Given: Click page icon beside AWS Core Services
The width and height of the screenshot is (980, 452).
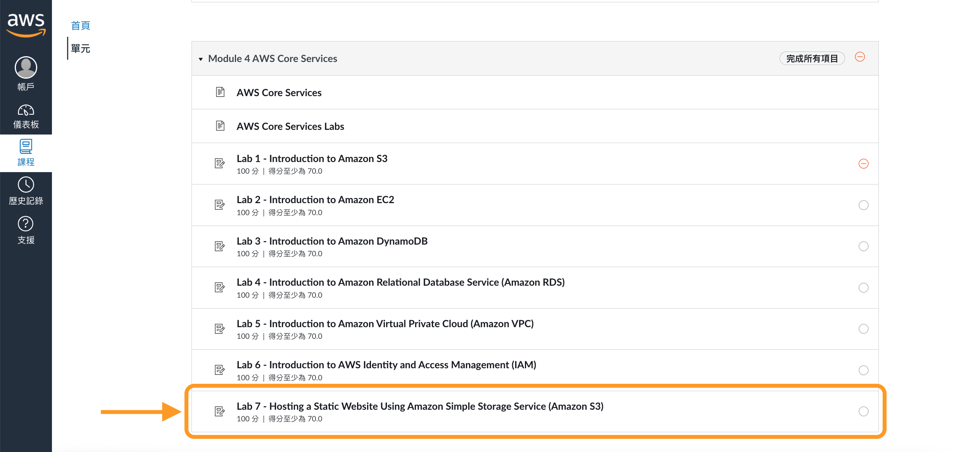Looking at the screenshot, I should pyautogui.click(x=220, y=92).
